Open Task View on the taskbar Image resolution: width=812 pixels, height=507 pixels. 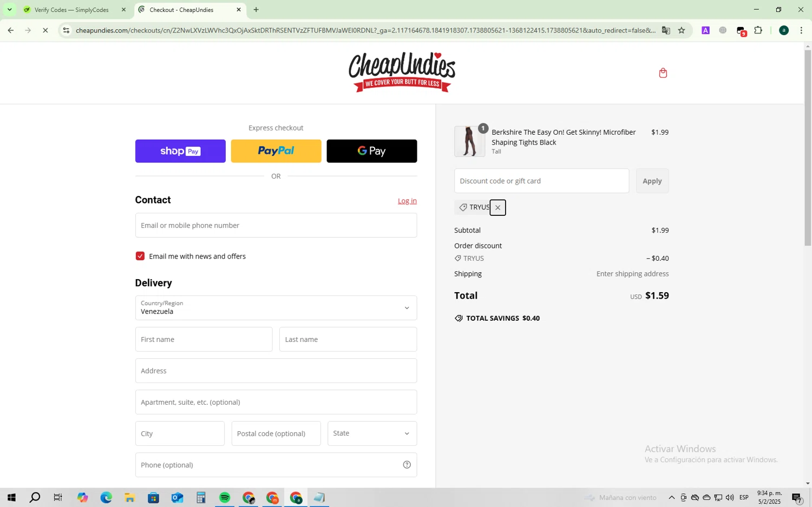point(58,498)
